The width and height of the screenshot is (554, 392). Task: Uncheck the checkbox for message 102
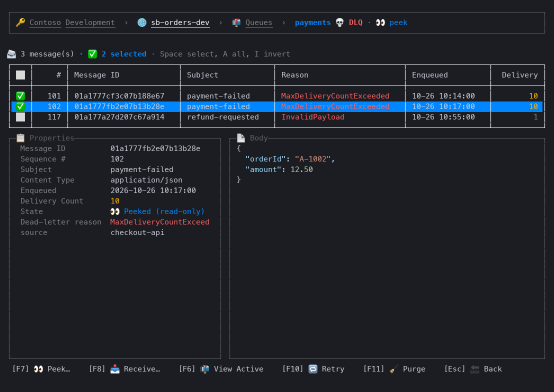pos(20,106)
